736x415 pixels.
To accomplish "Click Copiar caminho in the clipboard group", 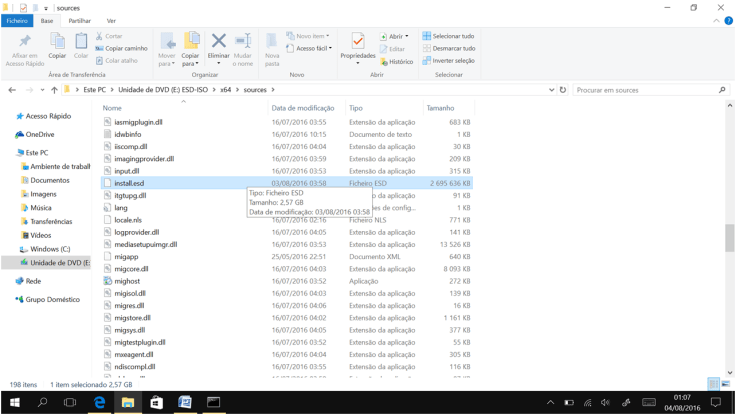I will point(122,48).
